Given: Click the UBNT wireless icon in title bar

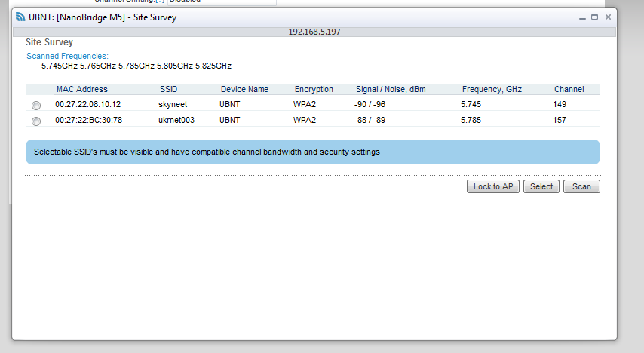Looking at the screenshot, I should pyautogui.click(x=21, y=17).
